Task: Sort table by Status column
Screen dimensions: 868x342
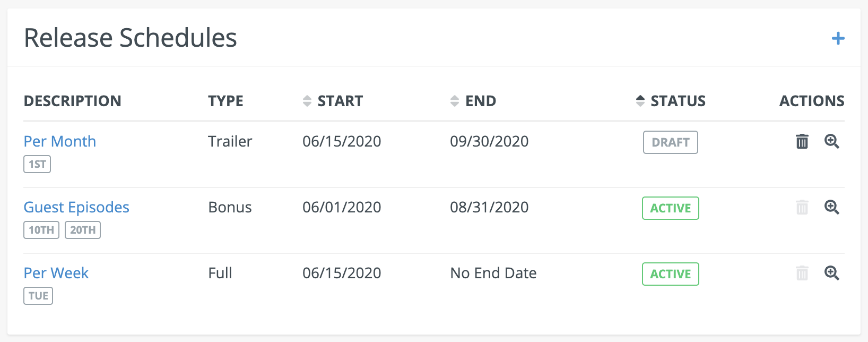Action: tap(671, 101)
